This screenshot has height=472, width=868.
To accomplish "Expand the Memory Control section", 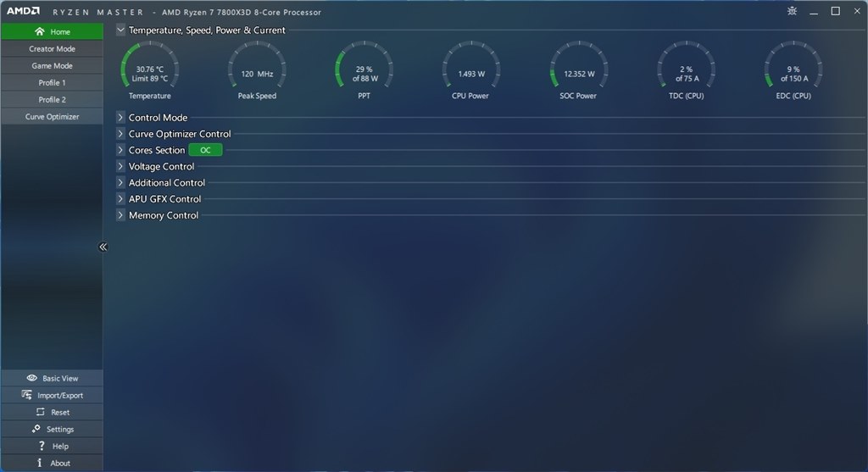I will click(120, 214).
